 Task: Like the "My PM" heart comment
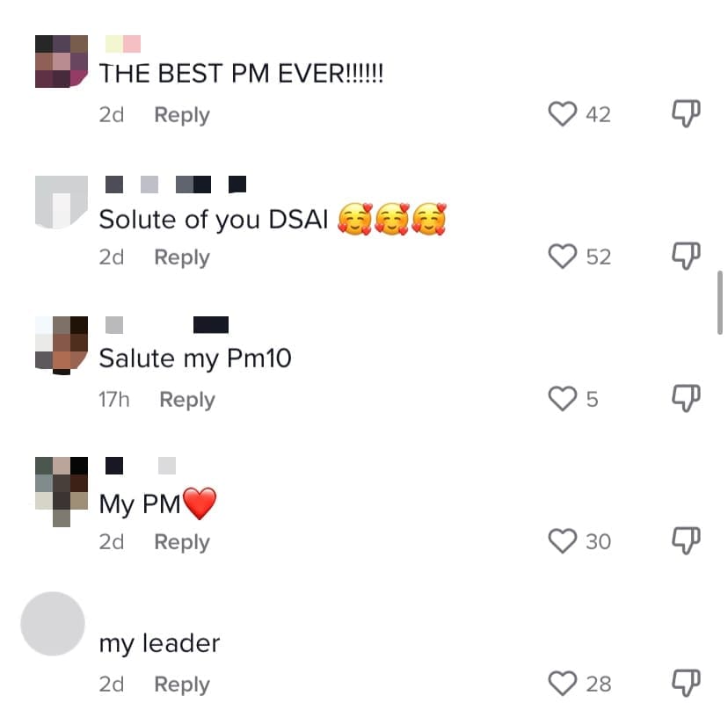click(562, 541)
